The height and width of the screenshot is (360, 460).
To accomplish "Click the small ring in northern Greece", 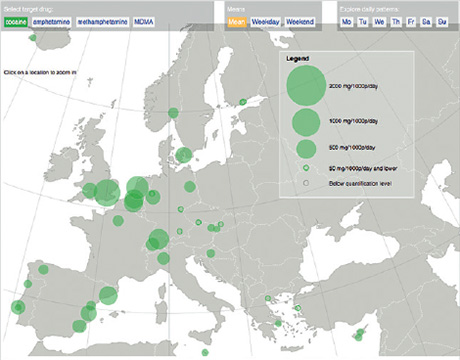I will pyautogui.click(x=268, y=298).
